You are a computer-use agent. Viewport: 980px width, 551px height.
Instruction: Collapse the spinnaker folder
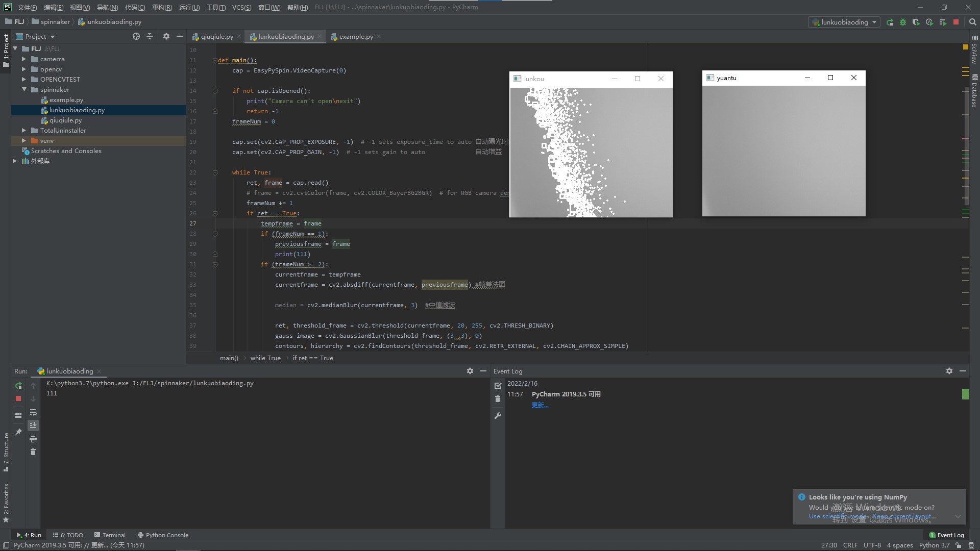pos(23,89)
